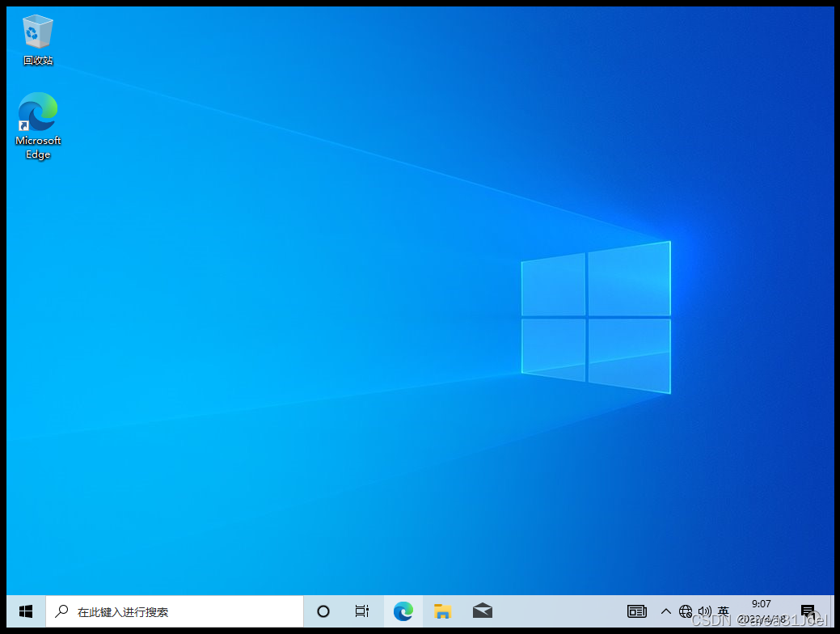Open File Explorer from the taskbar
840x634 pixels.
[442, 611]
